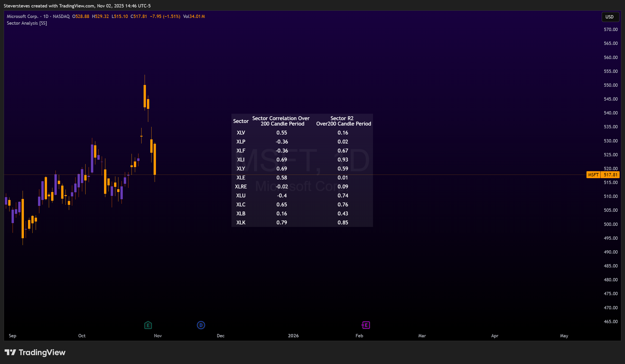The width and height of the screenshot is (625, 364).
Task: Click the XLI sector cell
Action: 241,160
